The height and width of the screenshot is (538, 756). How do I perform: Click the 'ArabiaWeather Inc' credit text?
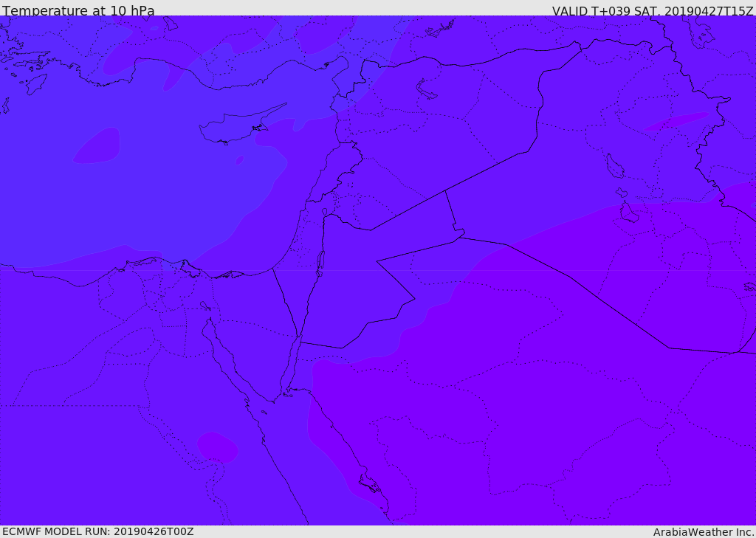(x=703, y=532)
